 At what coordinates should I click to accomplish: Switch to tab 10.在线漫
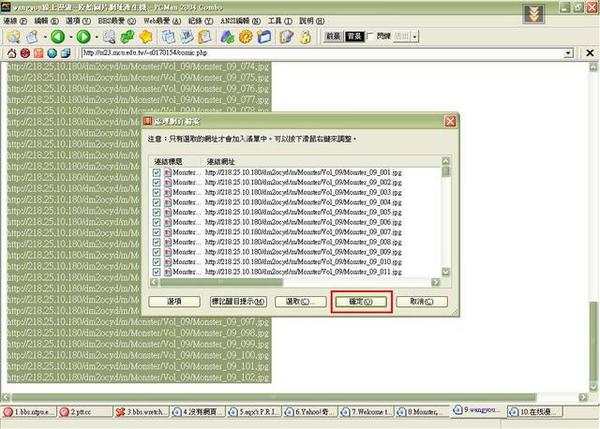[535, 412]
